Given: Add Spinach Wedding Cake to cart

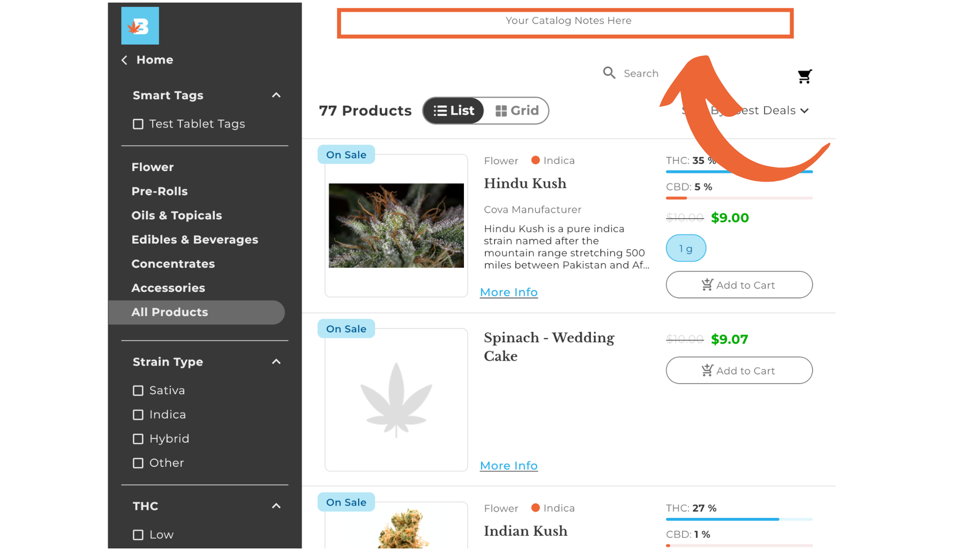Looking at the screenshot, I should (x=739, y=371).
